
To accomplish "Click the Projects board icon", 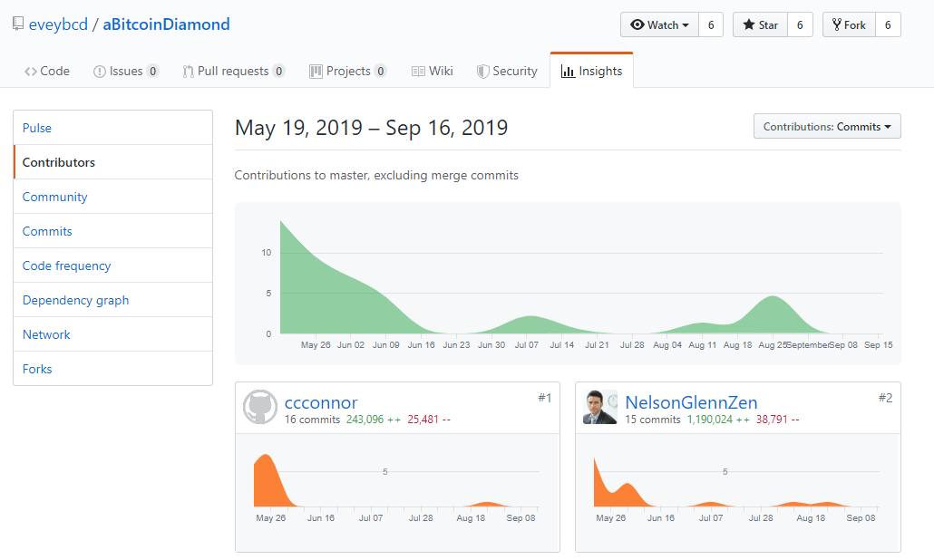I will pyautogui.click(x=316, y=72).
